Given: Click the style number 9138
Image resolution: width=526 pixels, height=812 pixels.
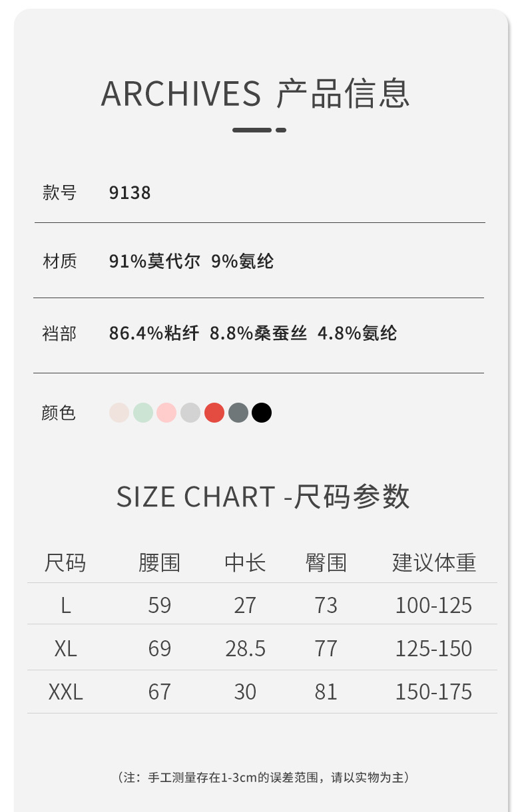Looking at the screenshot, I should click(x=130, y=193).
